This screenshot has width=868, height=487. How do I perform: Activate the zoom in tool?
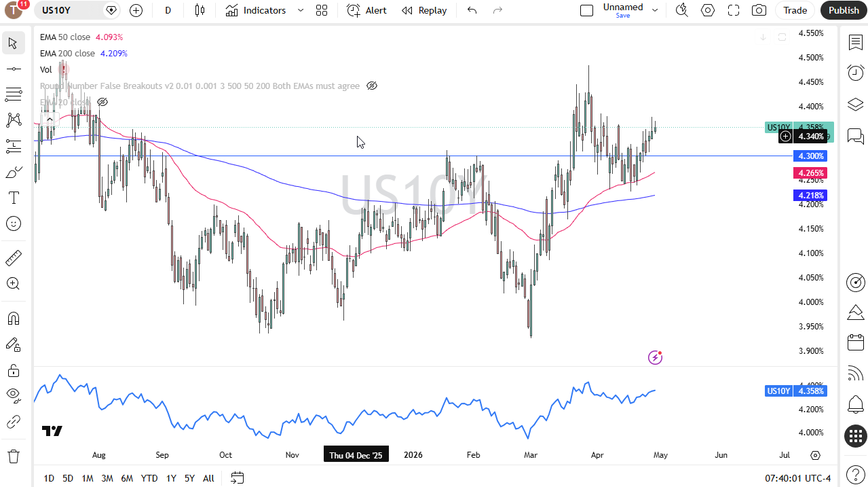pyautogui.click(x=13, y=284)
